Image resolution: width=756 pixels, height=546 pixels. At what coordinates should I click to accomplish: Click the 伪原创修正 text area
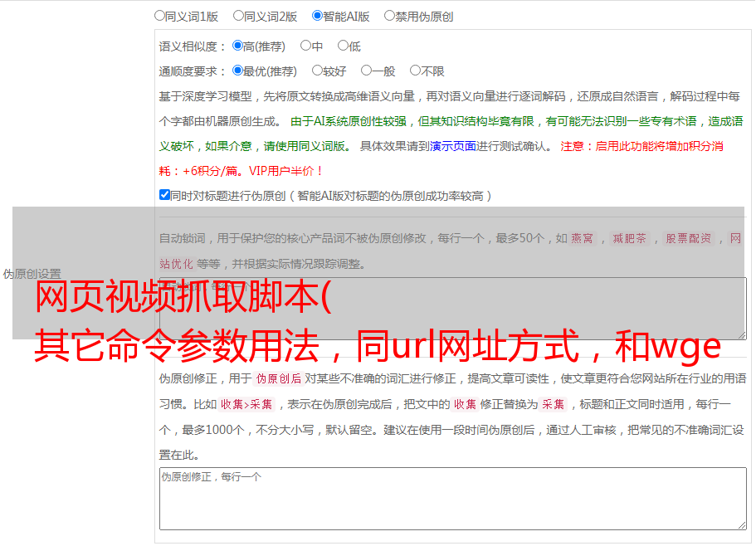(x=452, y=498)
